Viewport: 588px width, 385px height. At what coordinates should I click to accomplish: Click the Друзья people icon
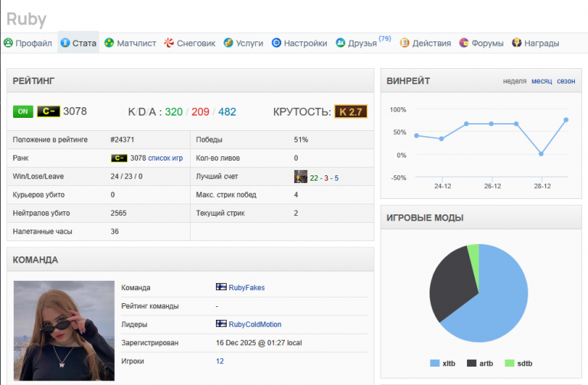[341, 43]
